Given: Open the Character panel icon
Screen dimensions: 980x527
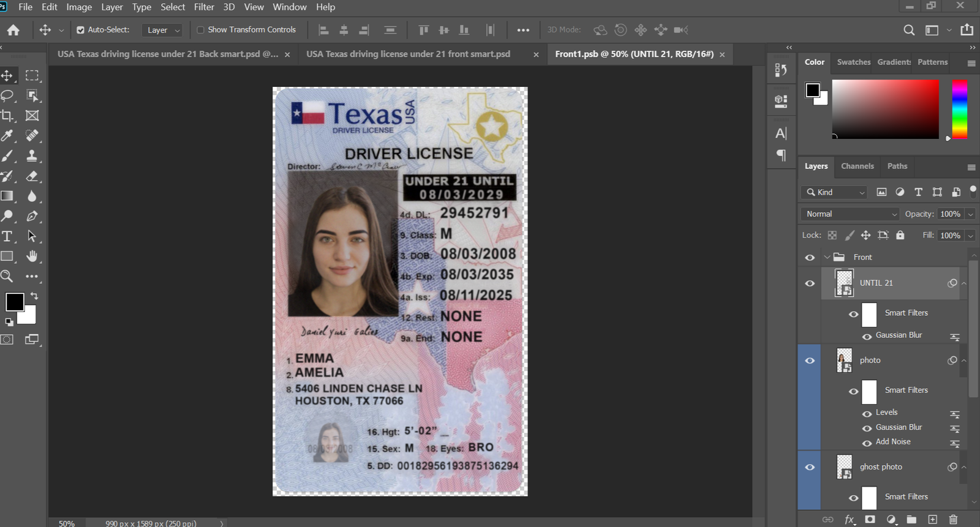Looking at the screenshot, I should [x=781, y=133].
